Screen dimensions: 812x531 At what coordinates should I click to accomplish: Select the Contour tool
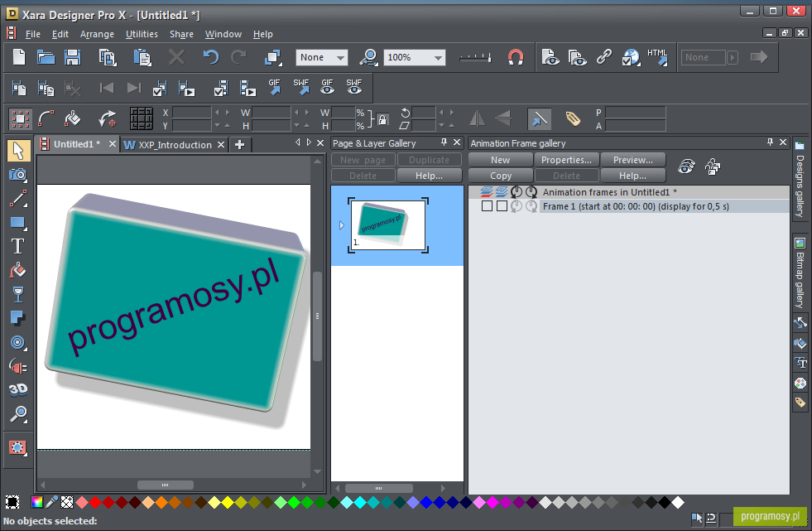(x=18, y=342)
